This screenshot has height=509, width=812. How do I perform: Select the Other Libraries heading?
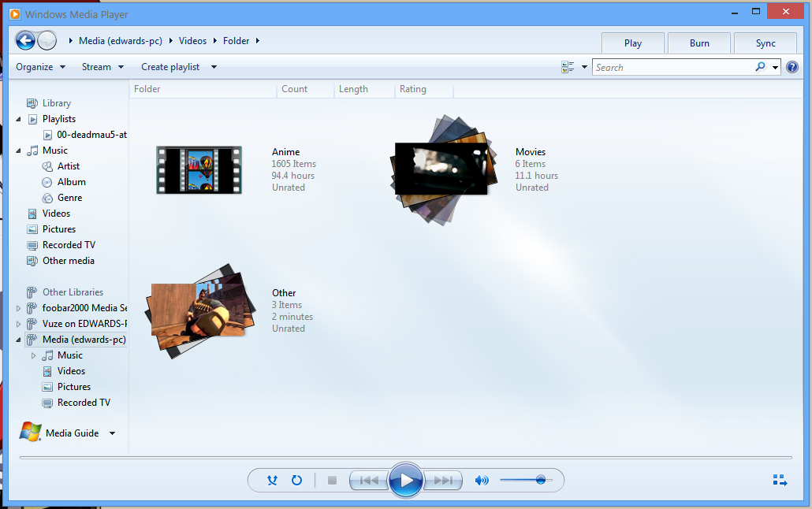(x=73, y=292)
